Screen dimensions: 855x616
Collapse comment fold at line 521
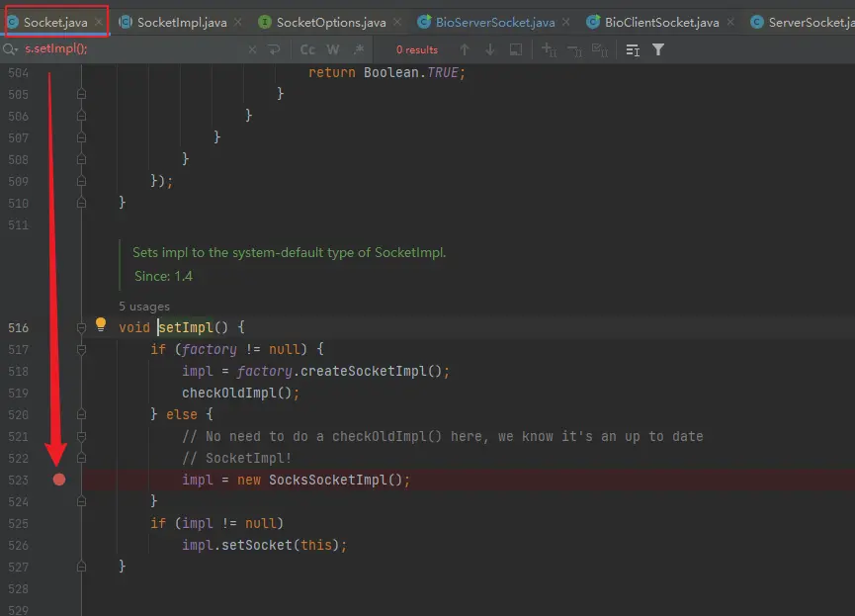click(81, 436)
